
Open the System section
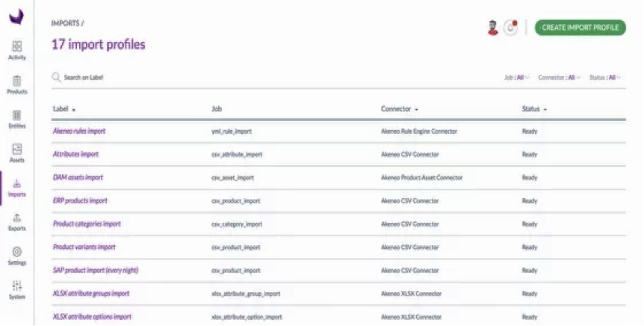[x=17, y=290]
